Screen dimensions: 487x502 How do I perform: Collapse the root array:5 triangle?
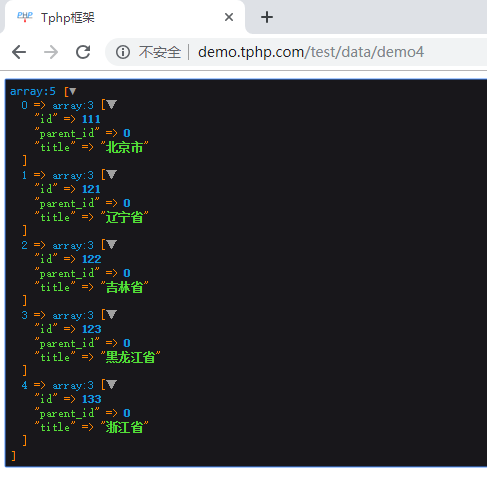[72, 91]
